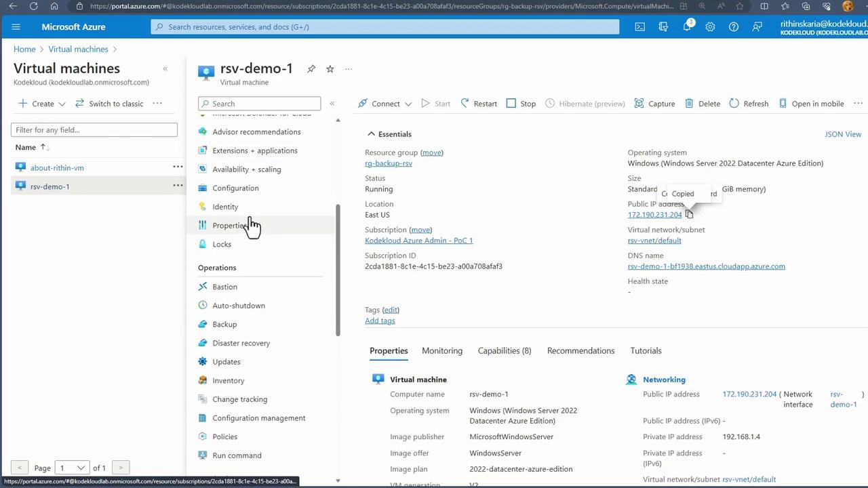
Task: Open Run command in the resource menu
Action: [237, 455]
